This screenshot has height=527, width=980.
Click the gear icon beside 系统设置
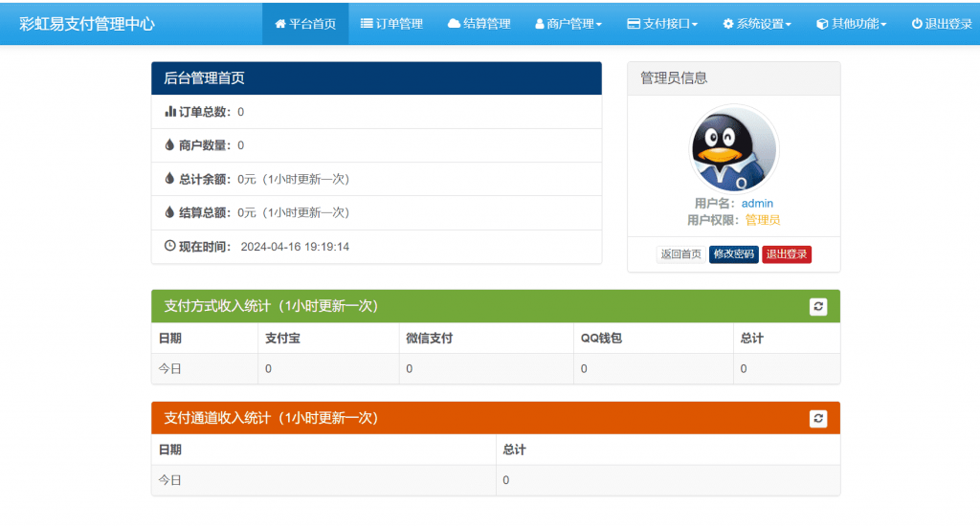pyautogui.click(x=728, y=24)
